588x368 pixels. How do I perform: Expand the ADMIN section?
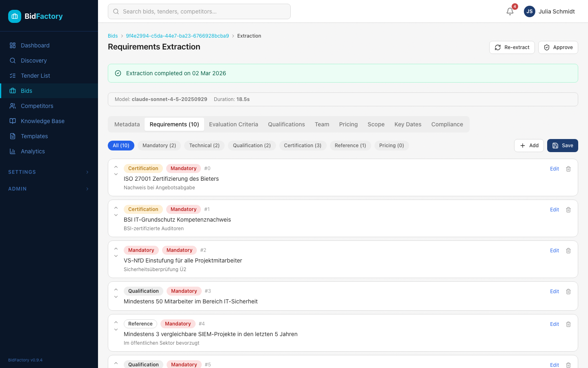(49, 189)
